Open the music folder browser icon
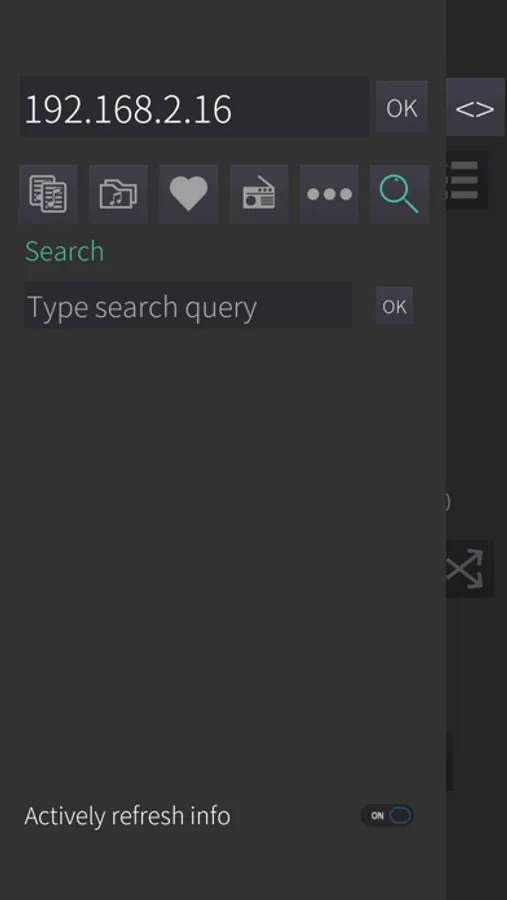 [118, 194]
